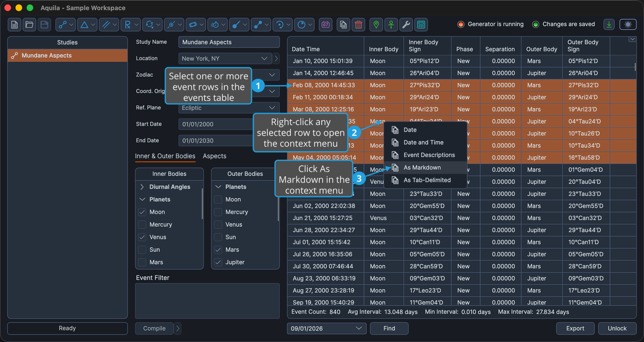644x342 pixels.
Task: Open the Ref. Plane Ecliptic dropdown
Action: (229, 108)
